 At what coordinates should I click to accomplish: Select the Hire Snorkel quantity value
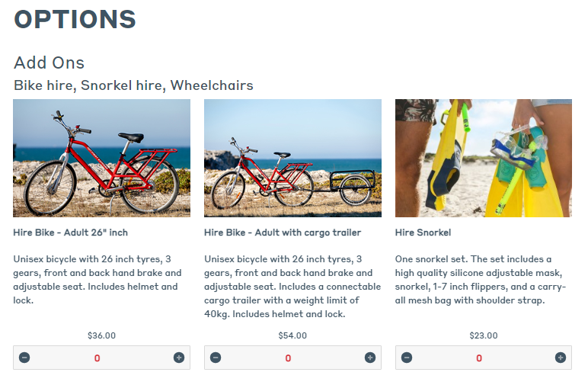coord(479,358)
